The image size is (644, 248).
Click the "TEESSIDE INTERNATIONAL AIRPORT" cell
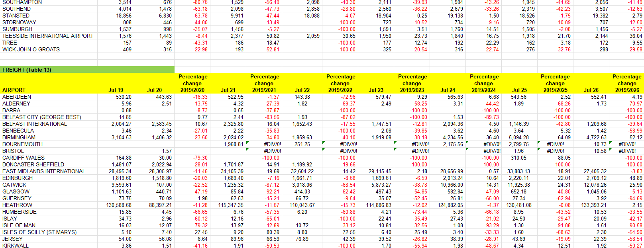click(x=48, y=36)
